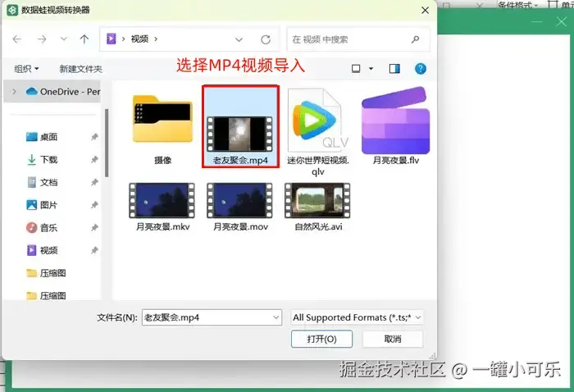
Task: Click the search box for 视频 folder
Action: (x=358, y=39)
